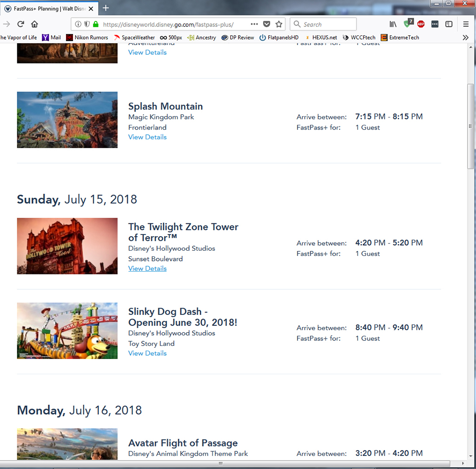Click the Sunset Boulevard text
Screen dimensions: 476x469
pos(155,259)
